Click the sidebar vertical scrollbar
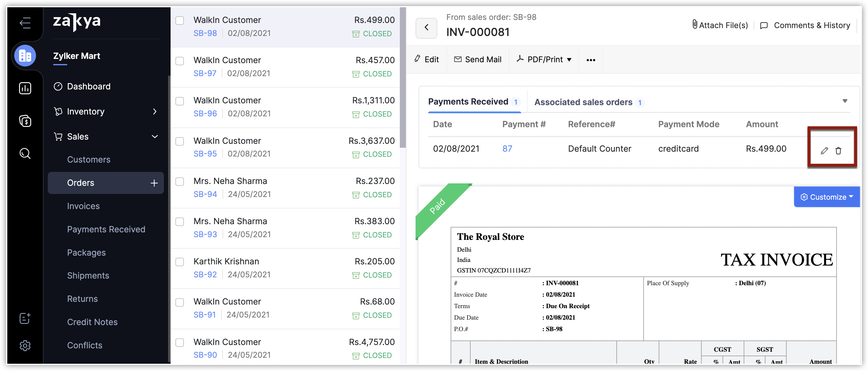Image resolution: width=868 pixels, height=371 pixels. click(x=169, y=219)
